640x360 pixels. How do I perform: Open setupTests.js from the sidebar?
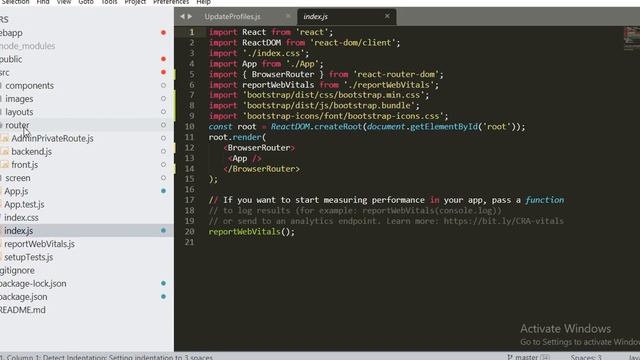(29, 257)
